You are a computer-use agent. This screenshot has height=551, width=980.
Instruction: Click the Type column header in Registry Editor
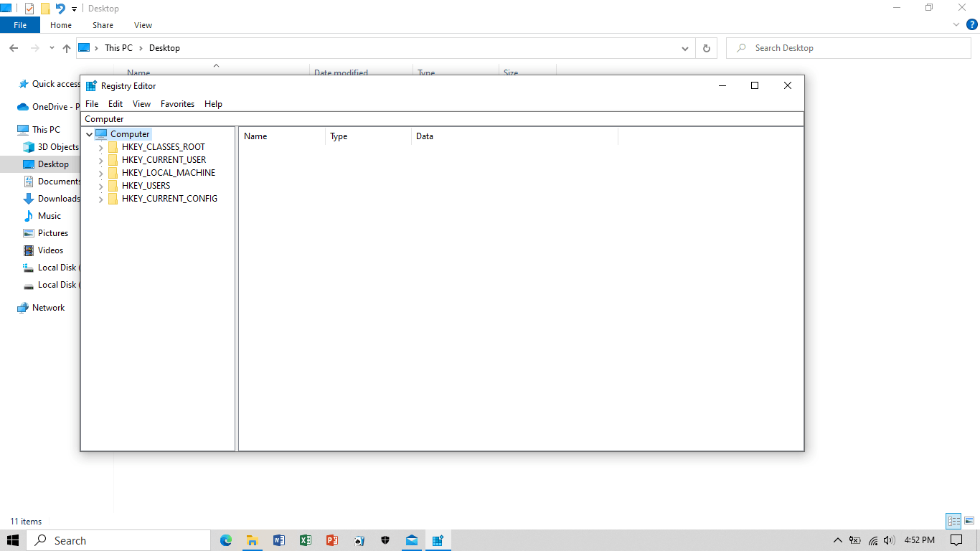pyautogui.click(x=369, y=136)
